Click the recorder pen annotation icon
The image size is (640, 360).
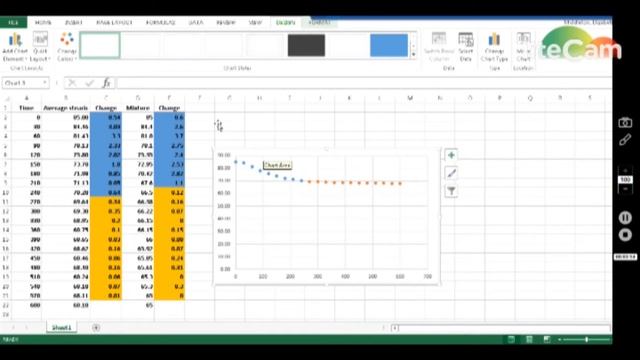[625, 140]
